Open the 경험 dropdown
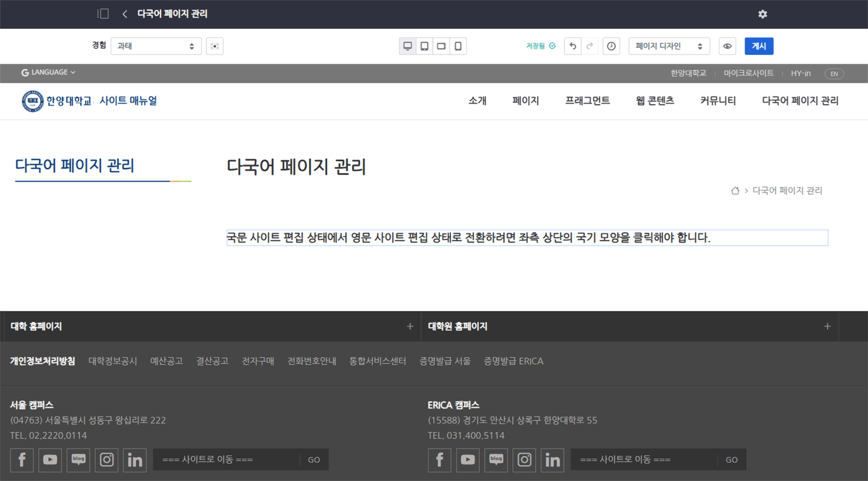Viewport: 868px width, 481px height. tap(156, 46)
